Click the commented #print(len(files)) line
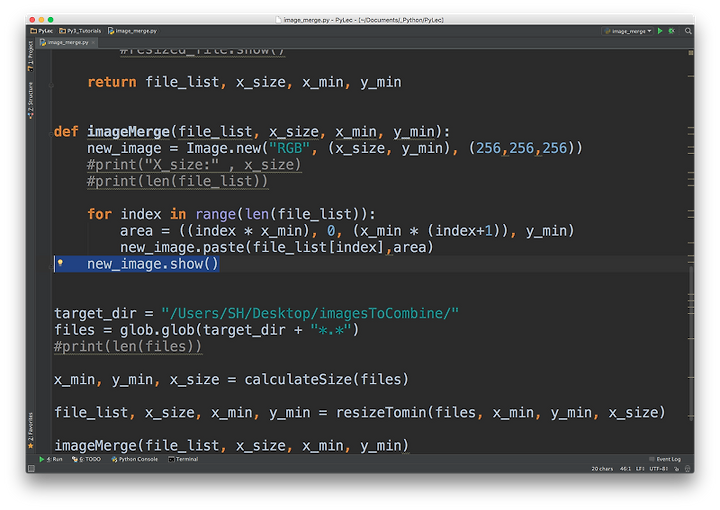Image resolution: width=720 pixels, height=510 pixels. 128,347
